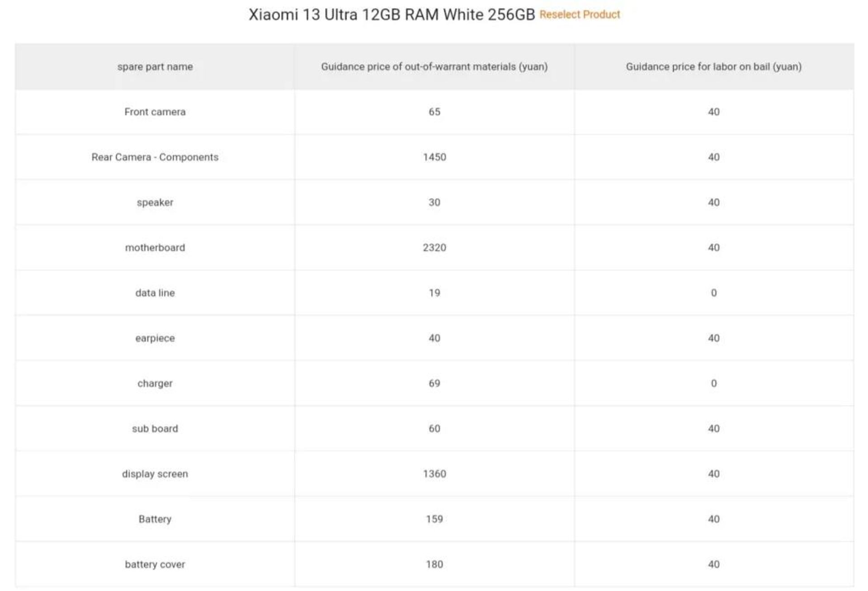Click the labor guidance price column header
This screenshot has height=591, width=868.
(713, 67)
